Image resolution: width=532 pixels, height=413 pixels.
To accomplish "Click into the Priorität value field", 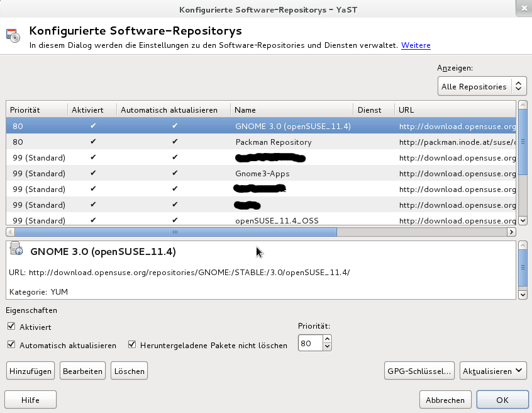I will point(310,343).
